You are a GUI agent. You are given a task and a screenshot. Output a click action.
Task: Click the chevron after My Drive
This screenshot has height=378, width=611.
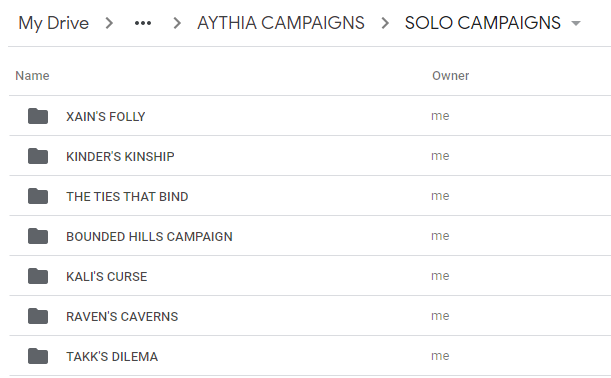[x=109, y=23]
